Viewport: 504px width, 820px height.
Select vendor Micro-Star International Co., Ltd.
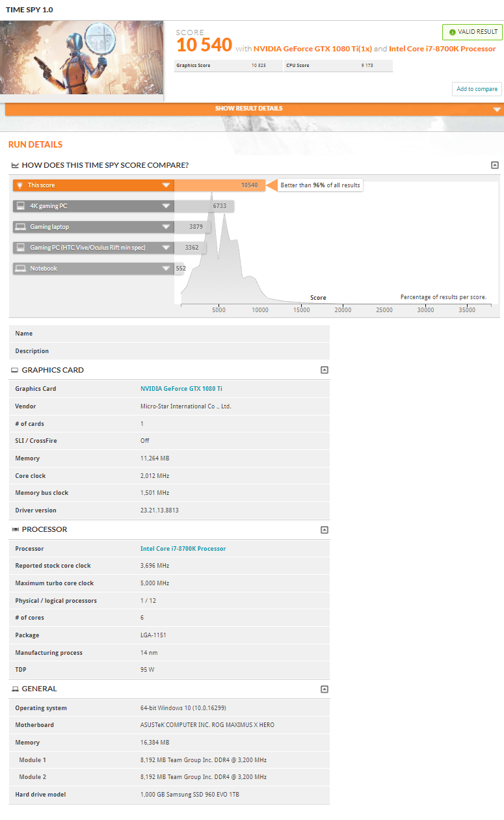pyautogui.click(x=186, y=406)
